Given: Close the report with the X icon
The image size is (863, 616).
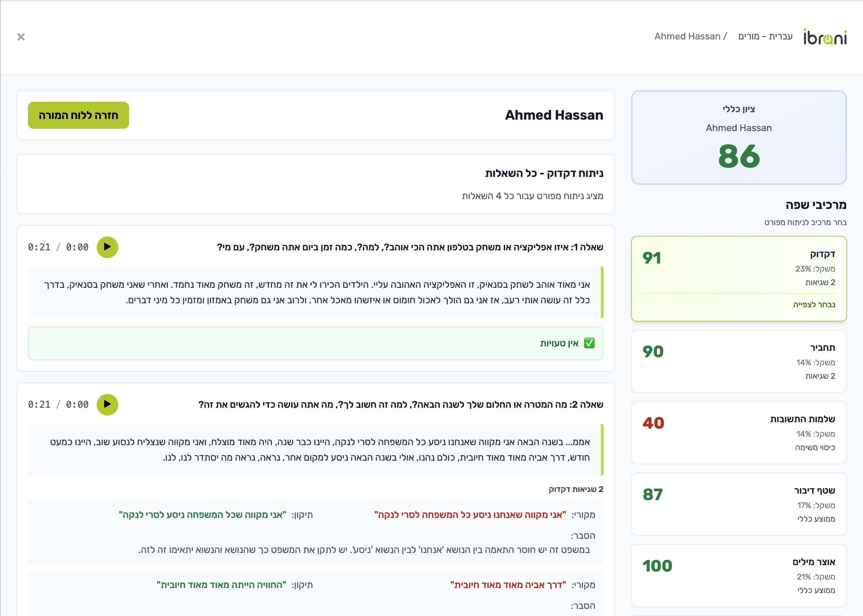Looking at the screenshot, I should tap(21, 37).
